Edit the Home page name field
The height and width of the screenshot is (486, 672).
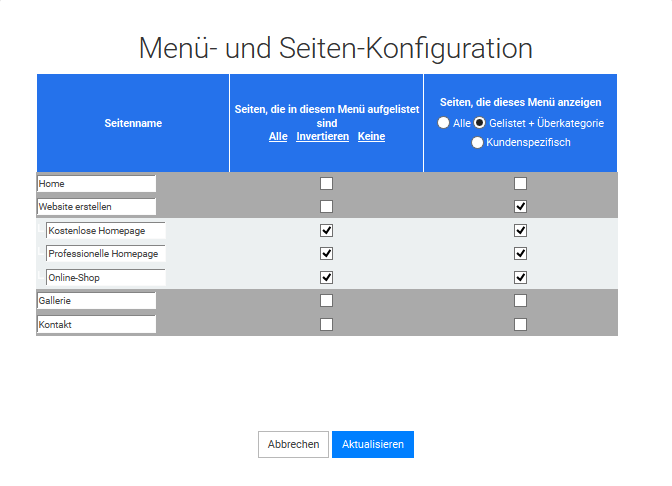(96, 183)
